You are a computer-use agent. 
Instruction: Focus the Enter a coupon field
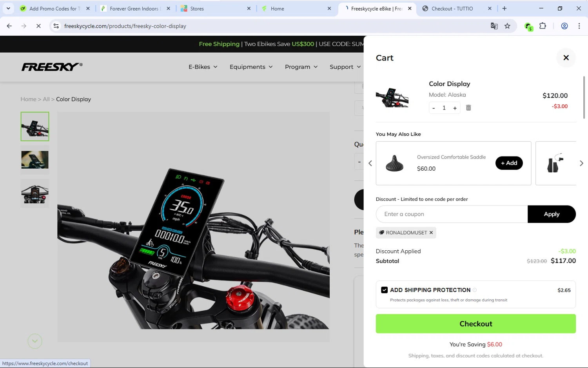click(x=452, y=214)
